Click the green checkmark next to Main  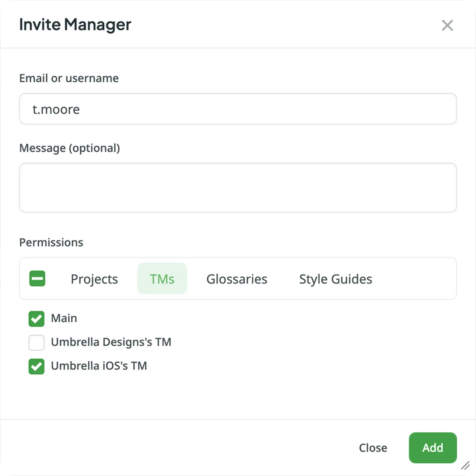click(x=36, y=319)
